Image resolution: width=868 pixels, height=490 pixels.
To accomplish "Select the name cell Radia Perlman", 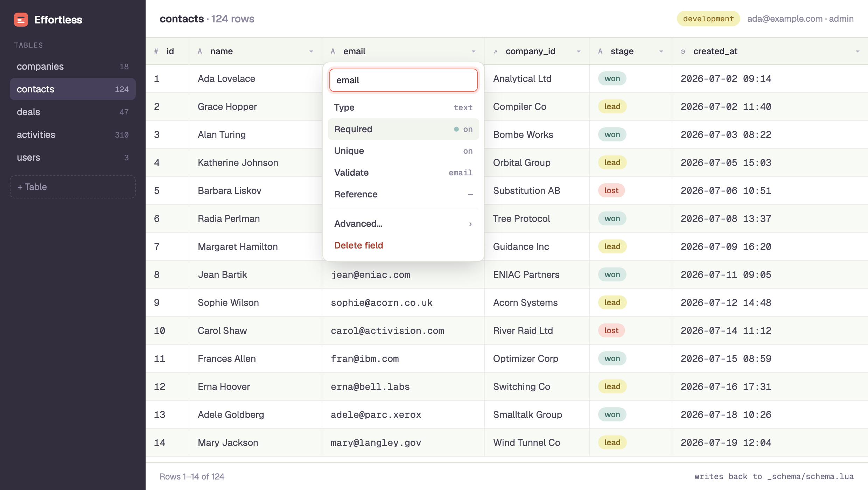I will pyautogui.click(x=255, y=219).
